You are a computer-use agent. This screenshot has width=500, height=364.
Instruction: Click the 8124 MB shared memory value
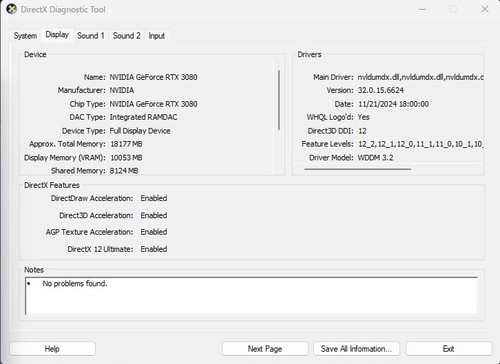[x=124, y=171]
